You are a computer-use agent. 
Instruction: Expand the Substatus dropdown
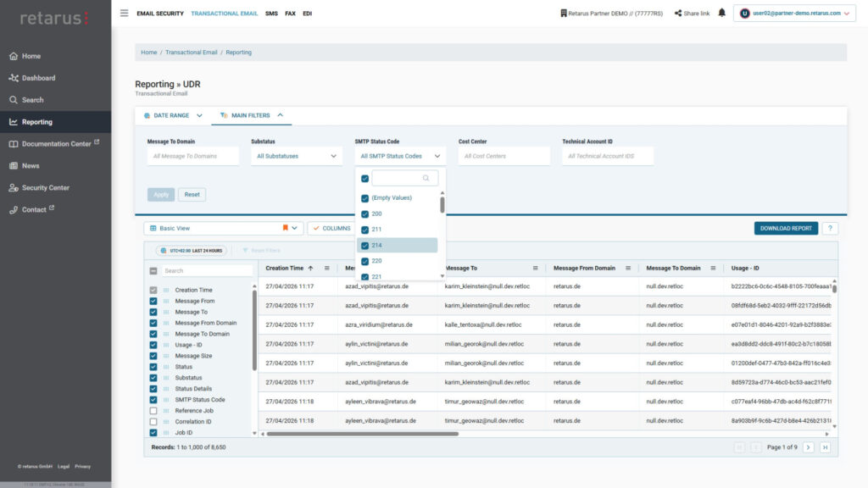[297, 156]
